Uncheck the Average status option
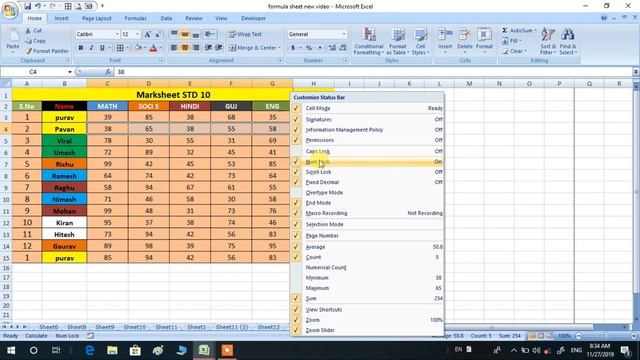The height and width of the screenshot is (360, 640). (x=367, y=247)
